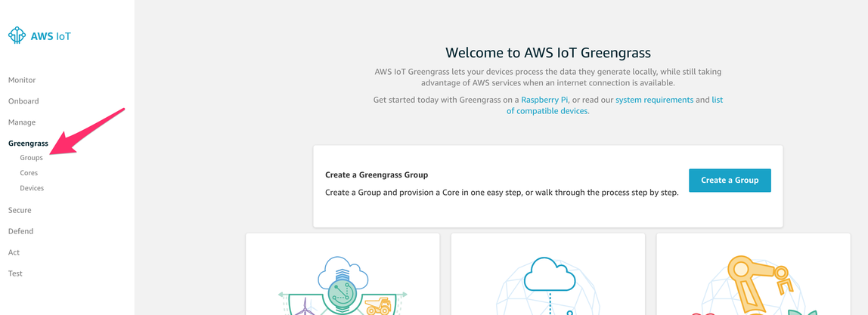The height and width of the screenshot is (315, 868).
Task: Click the AWS IoT logo icon
Action: pyautogui.click(x=17, y=36)
